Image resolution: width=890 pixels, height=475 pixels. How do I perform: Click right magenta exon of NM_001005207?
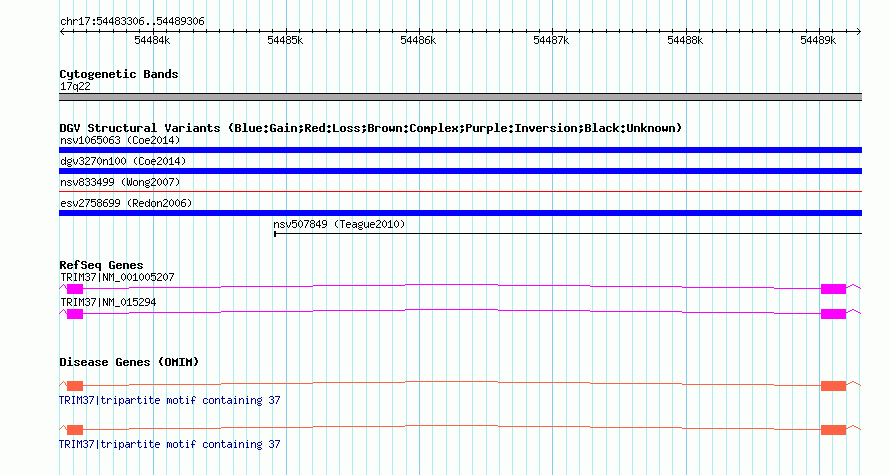point(833,289)
